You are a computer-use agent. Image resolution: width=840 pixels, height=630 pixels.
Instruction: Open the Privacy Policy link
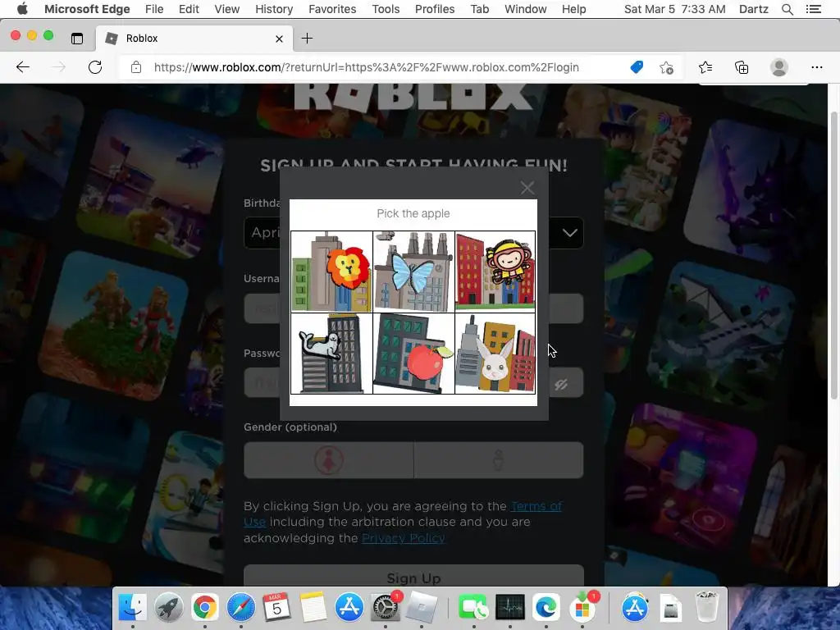[x=403, y=538]
